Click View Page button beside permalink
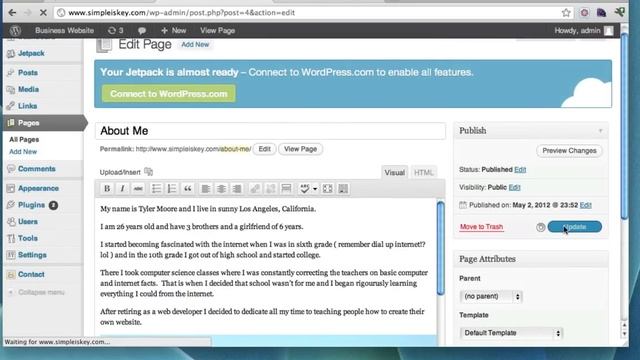 coord(300,149)
